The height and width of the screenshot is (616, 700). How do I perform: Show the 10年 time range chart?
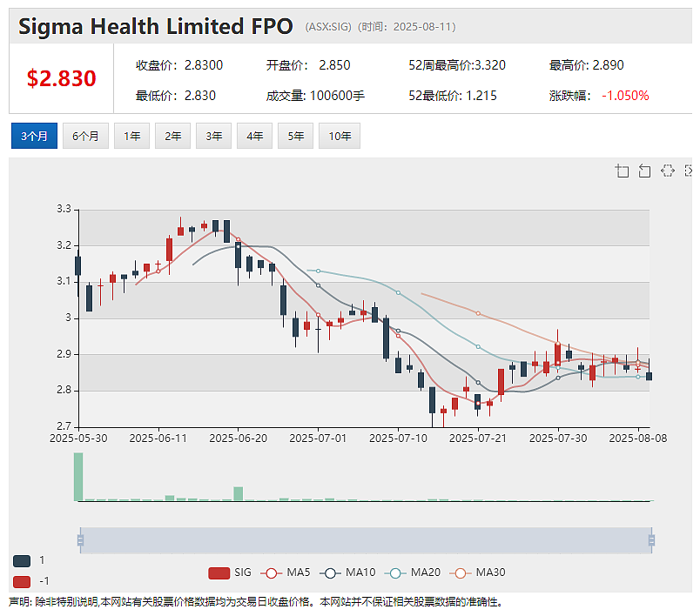(340, 136)
